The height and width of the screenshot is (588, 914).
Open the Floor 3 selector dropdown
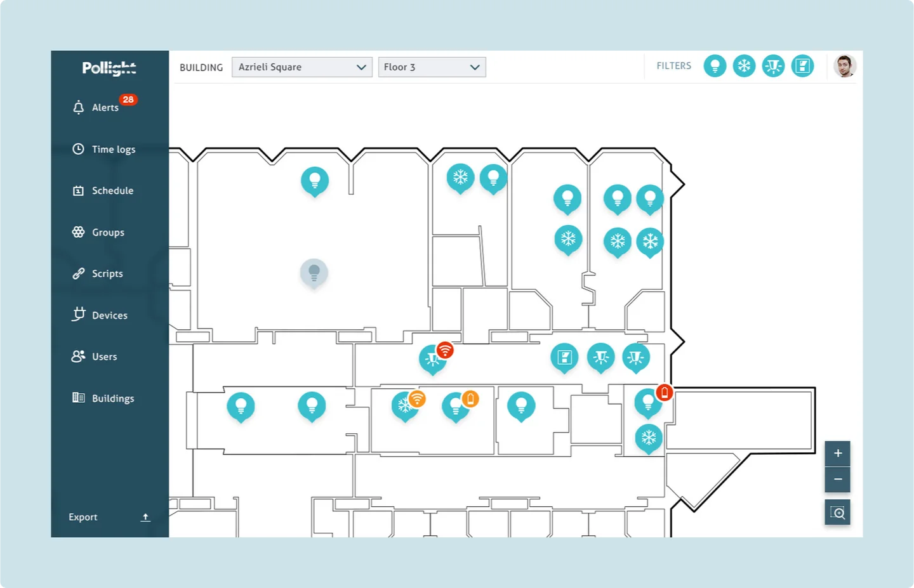click(x=432, y=67)
